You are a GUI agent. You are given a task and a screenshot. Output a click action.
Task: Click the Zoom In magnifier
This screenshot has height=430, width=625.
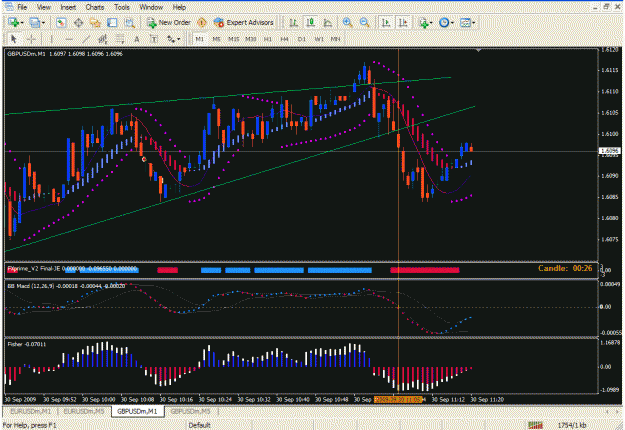click(x=347, y=23)
